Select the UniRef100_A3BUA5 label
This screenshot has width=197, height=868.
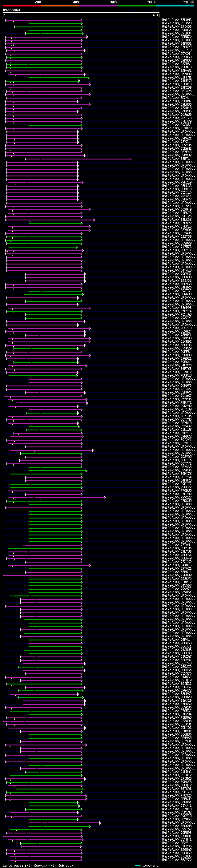(176, 718)
